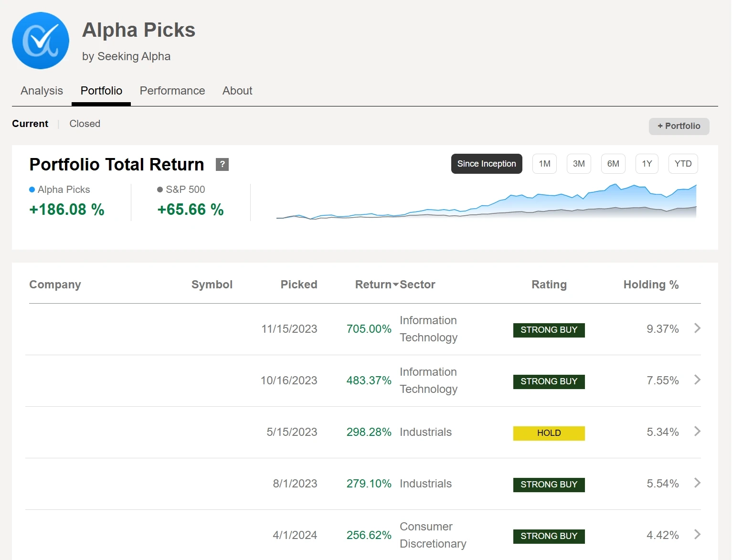Set chart range to 1M
Screen dimensions: 732x560
coord(544,164)
